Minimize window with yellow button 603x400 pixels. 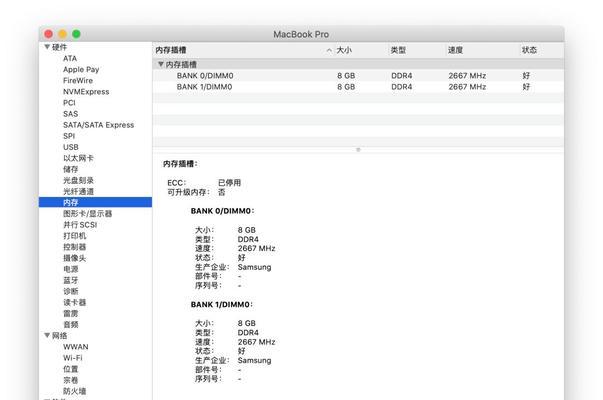pyautogui.click(x=63, y=34)
